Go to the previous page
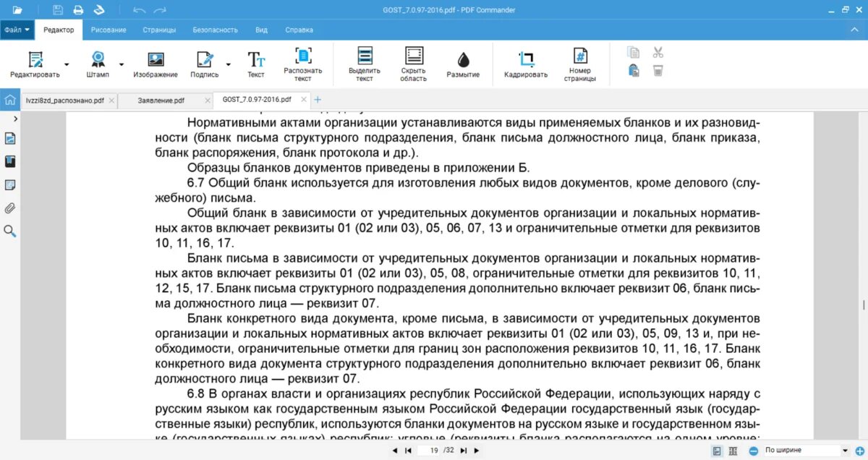 [394, 451]
